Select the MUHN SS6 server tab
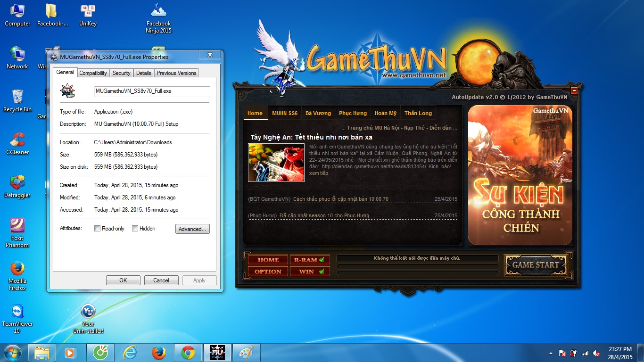Viewport: 644px width, 362px height. (285, 113)
